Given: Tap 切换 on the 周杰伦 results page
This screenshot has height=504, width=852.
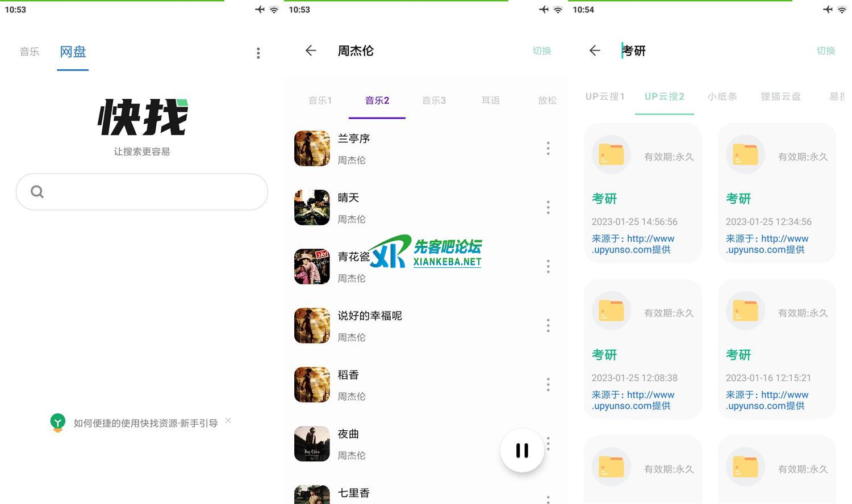Looking at the screenshot, I should (542, 51).
